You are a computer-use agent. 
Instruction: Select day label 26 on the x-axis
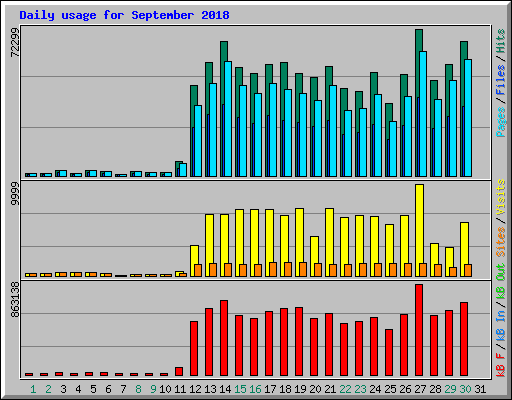405,389
